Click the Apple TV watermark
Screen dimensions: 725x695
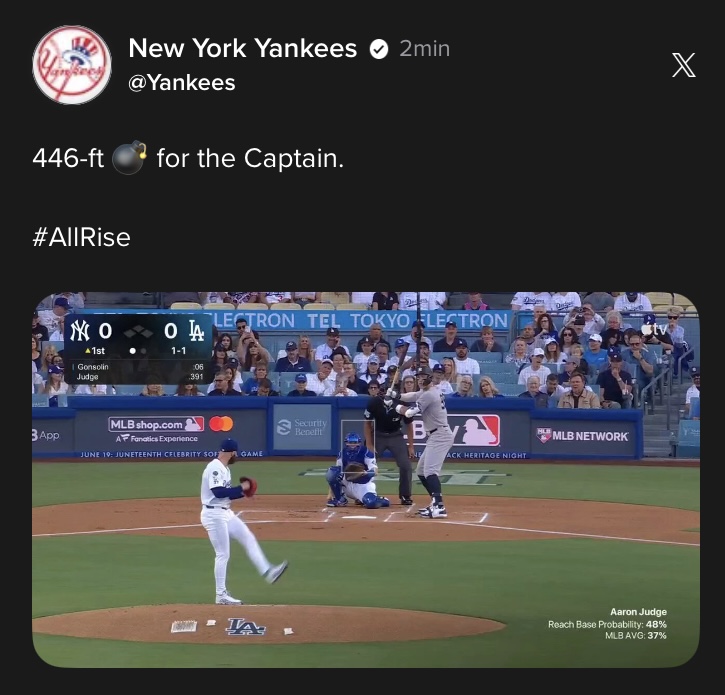654,329
